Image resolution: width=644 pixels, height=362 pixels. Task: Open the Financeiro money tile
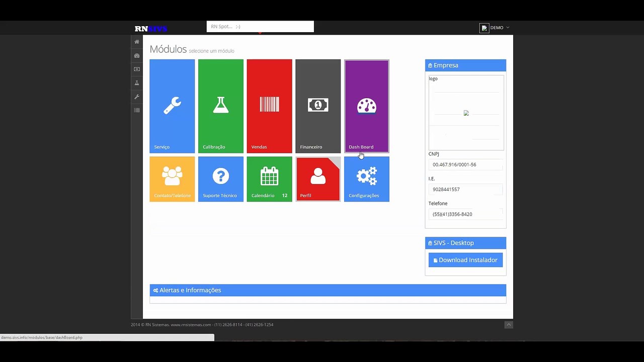[x=318, y=106]
